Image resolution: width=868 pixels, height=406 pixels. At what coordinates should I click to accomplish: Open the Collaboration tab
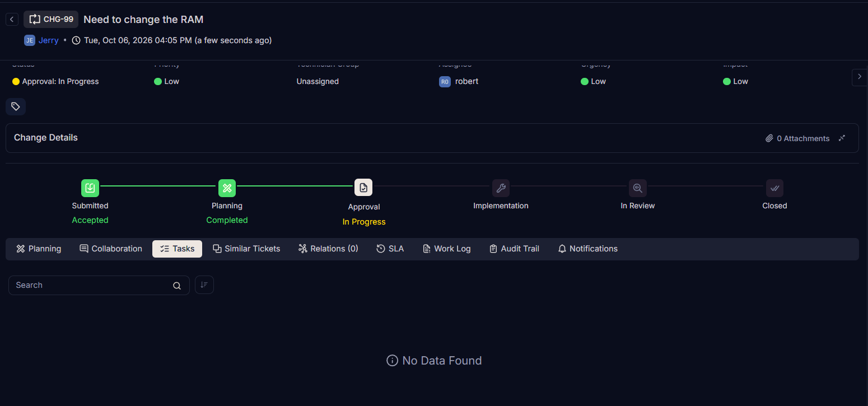point(111,249)
